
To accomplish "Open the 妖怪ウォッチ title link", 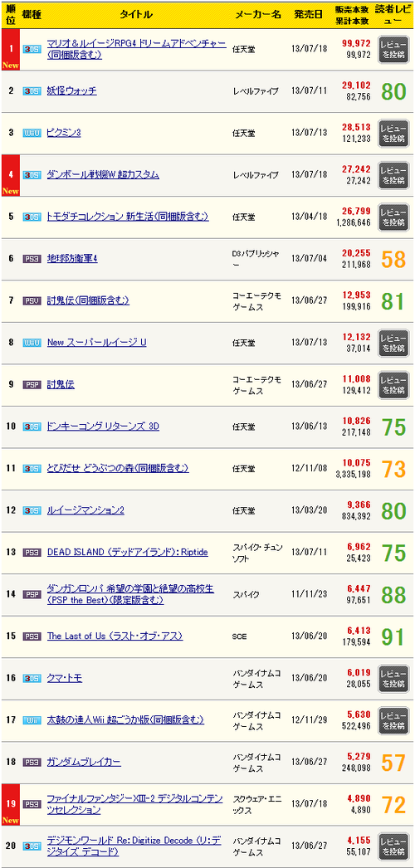I will [72, 90].
